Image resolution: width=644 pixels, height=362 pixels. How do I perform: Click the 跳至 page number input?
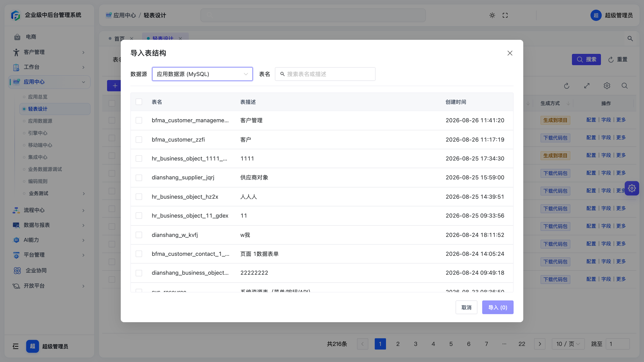click(x=618, y=344)
